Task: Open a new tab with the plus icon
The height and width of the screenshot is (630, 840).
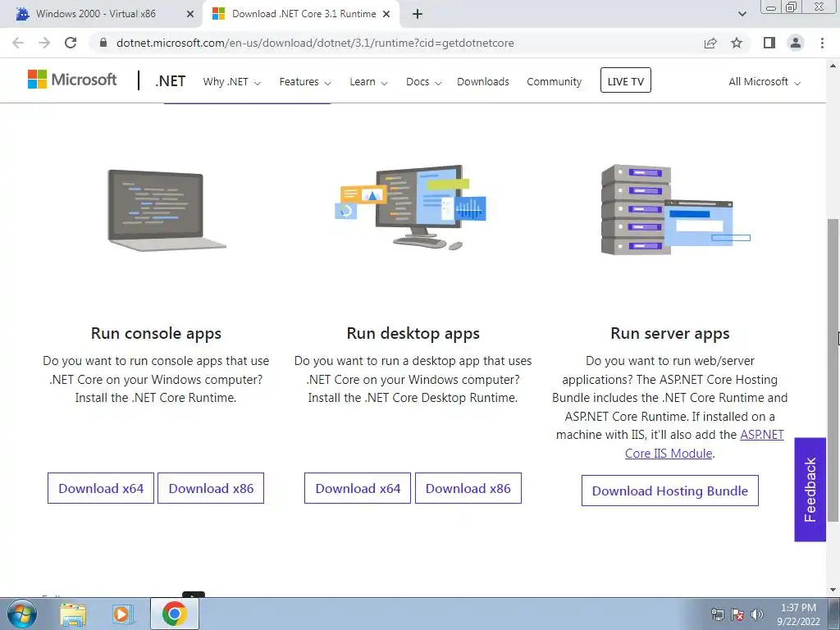Action: [418, 15]
